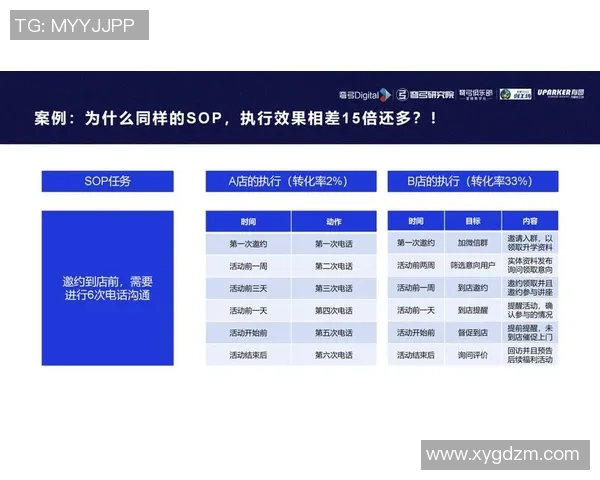Click the 目标 column header

(473, 221)
